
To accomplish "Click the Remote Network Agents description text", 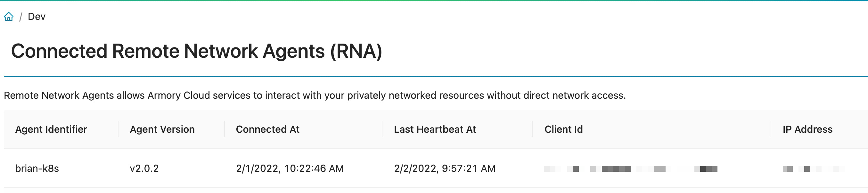I will 315,96.
